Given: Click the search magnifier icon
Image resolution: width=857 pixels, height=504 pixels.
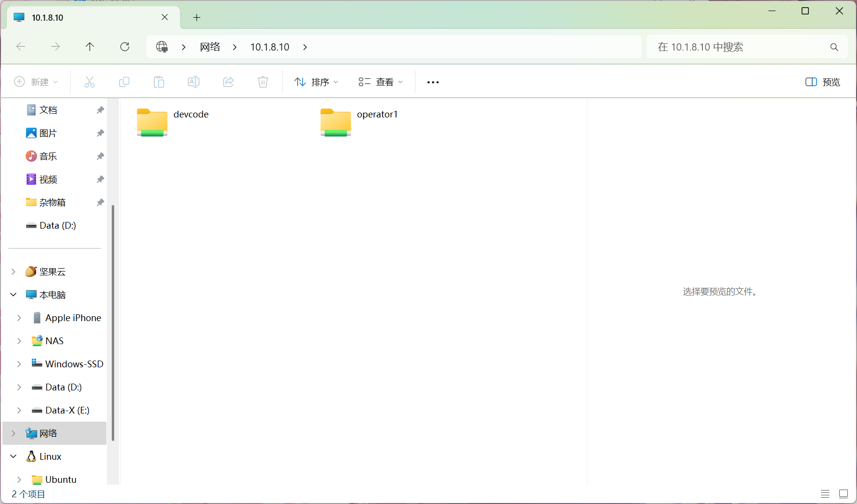Looking at the screenshot, I should 834,47.
